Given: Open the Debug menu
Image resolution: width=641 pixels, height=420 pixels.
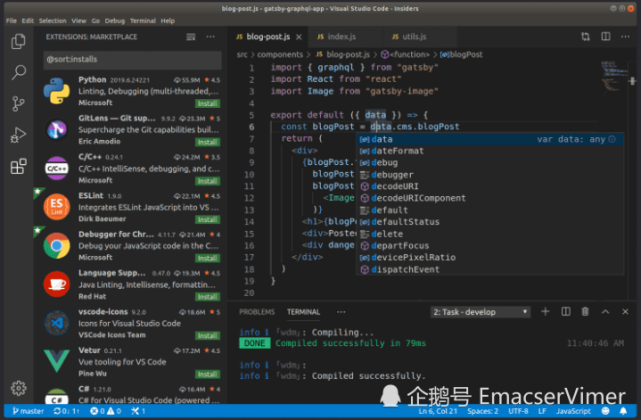Looking at the screenshot, I should click(114, 21).
